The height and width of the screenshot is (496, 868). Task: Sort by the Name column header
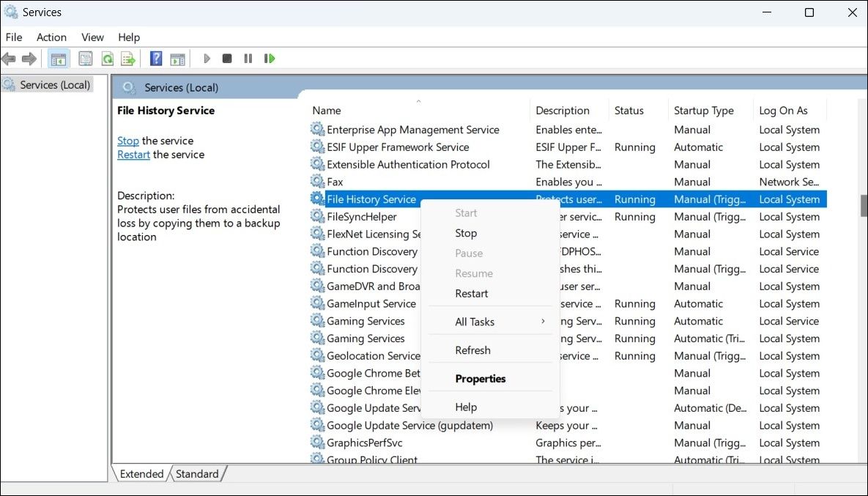click(419, 110)
